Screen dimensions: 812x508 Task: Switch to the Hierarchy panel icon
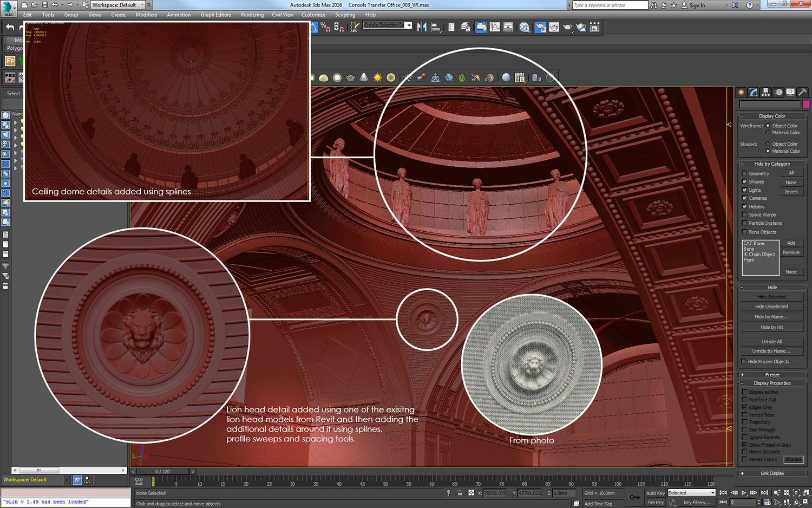[765, 93]
